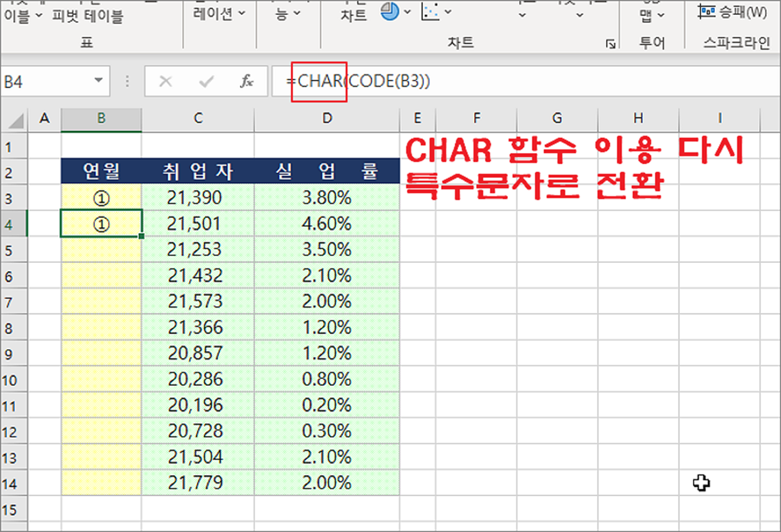Open the chart group dialog launcher
Viewport: 781px width, 532px height.
tap(610, 44)
